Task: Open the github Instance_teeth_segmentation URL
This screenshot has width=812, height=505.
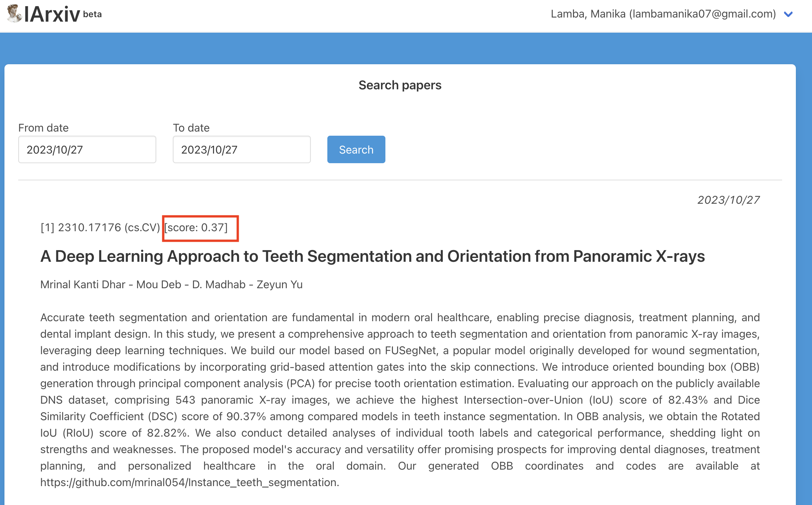Action: (190, 482)
